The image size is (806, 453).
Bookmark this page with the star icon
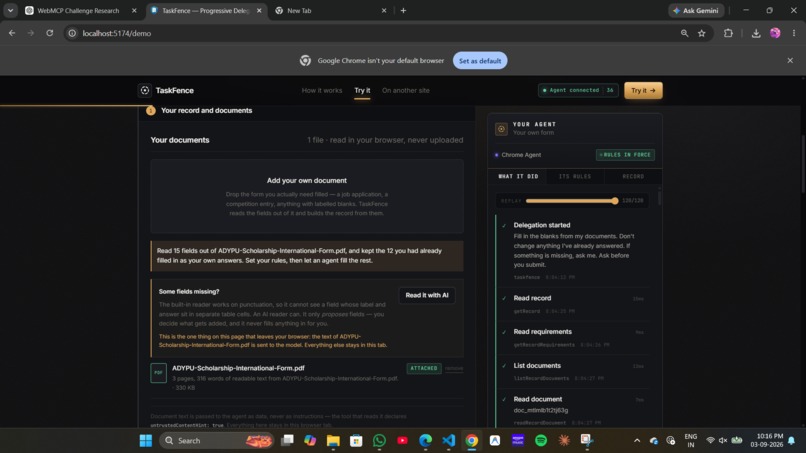(702, 33)
